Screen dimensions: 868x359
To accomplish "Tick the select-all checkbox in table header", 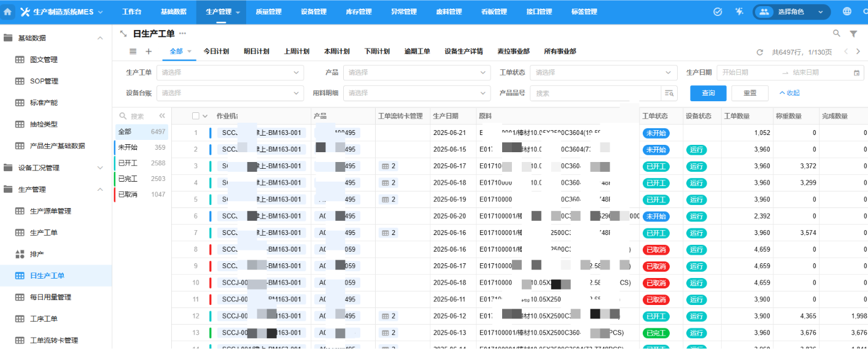I will [x=196, y=116].
